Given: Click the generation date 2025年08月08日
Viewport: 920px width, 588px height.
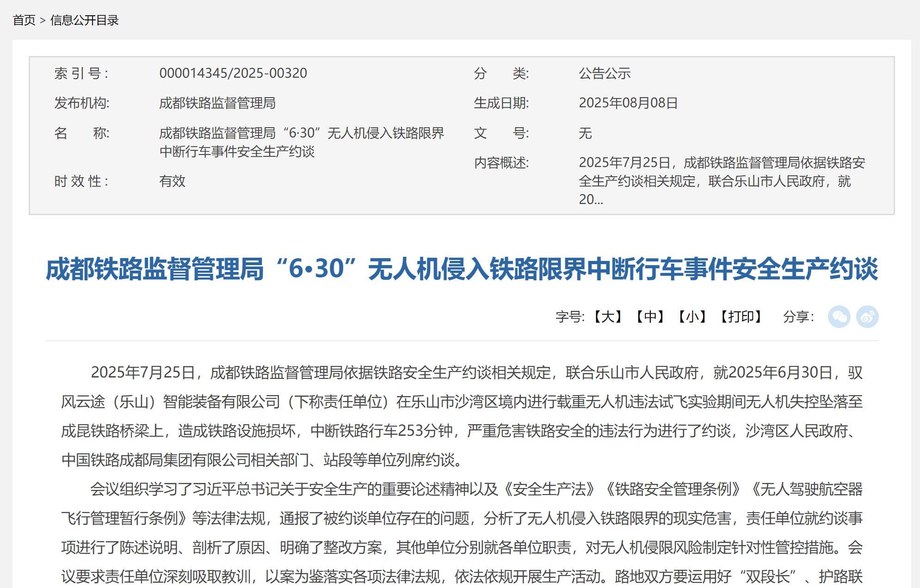Looking at the screenshot, I should click(x=628, y=103).
